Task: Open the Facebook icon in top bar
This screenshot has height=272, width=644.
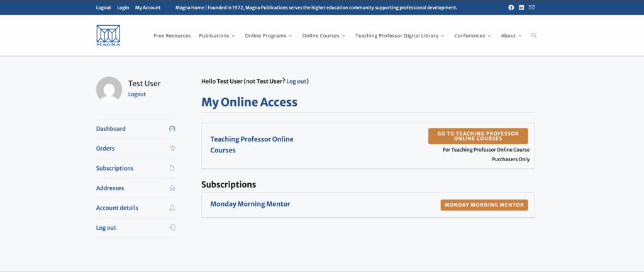Action: [511, 8]
